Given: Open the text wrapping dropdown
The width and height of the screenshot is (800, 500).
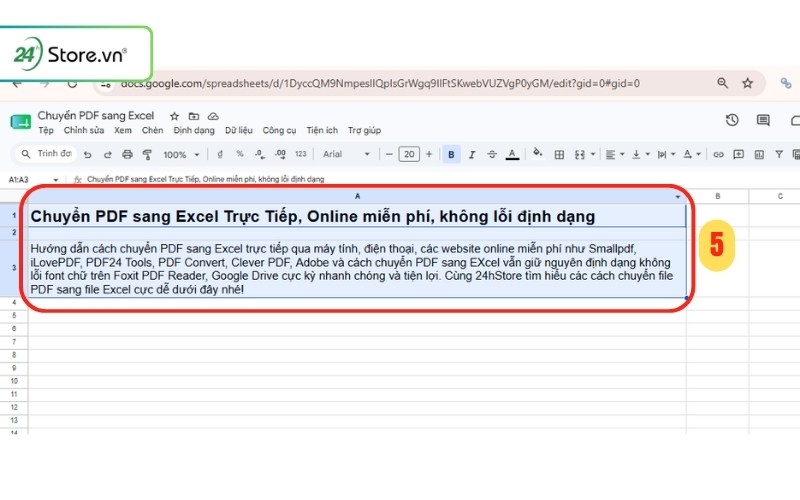Looking at the screenshot, I should click(666, 154).
